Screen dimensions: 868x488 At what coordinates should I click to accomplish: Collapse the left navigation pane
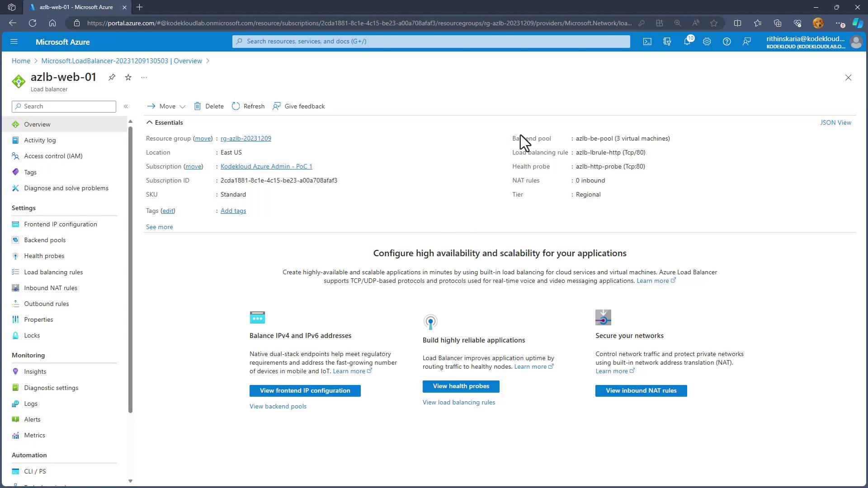coord(126,106)
